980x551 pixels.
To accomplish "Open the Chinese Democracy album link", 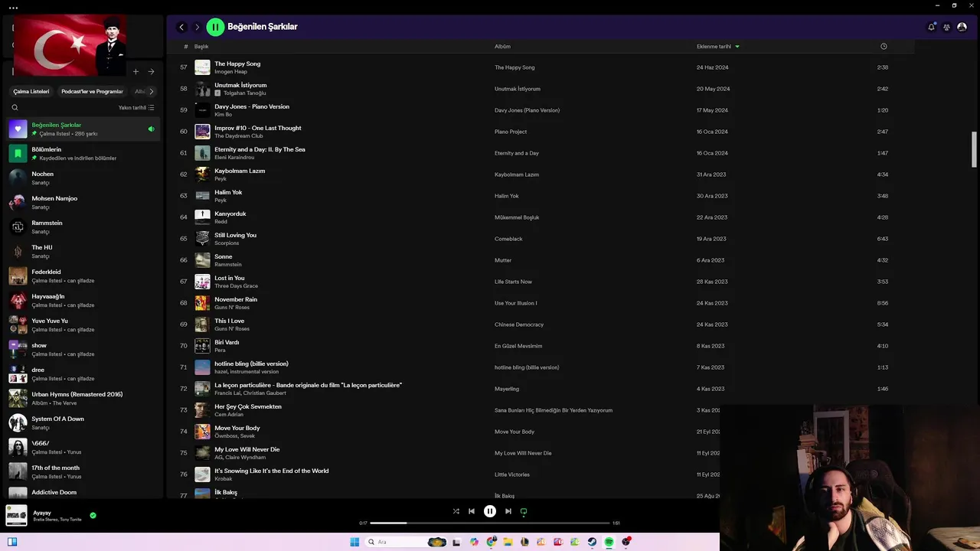I will (x=519, y=324).
